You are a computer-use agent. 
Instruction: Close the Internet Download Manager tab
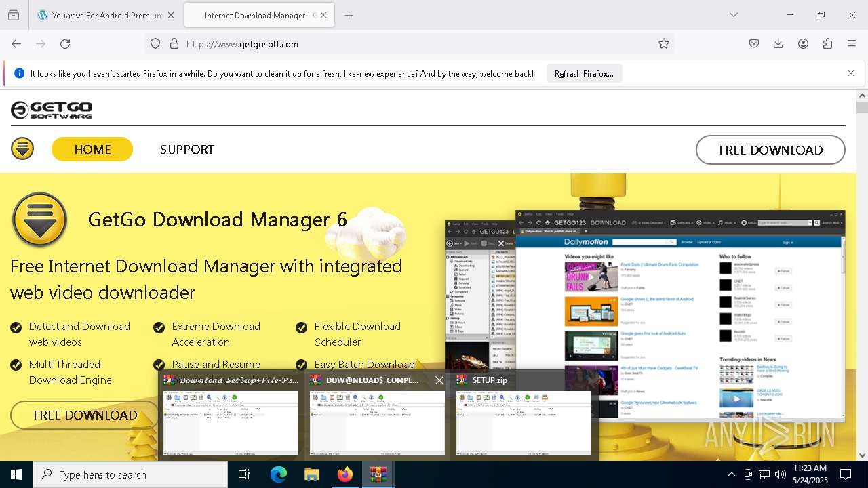pos(323,15)
